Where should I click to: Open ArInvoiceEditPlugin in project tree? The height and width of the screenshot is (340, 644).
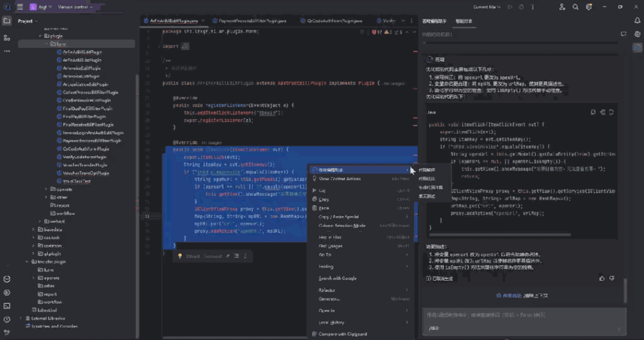[82, 68]
